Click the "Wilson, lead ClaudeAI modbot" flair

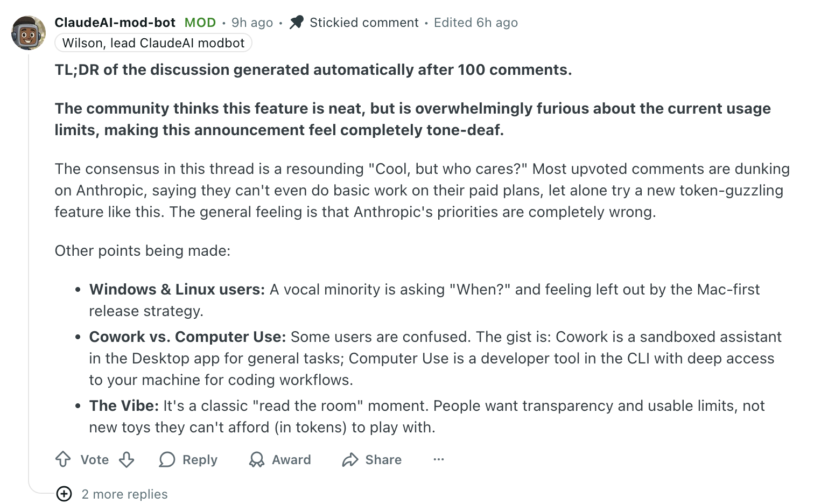pos(153,43)
